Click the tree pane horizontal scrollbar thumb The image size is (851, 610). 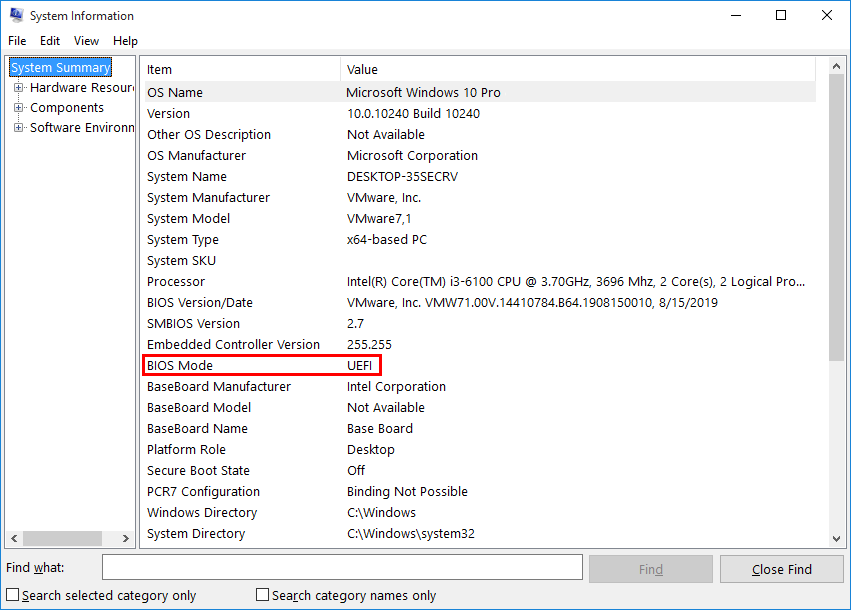tap(62, 538)
